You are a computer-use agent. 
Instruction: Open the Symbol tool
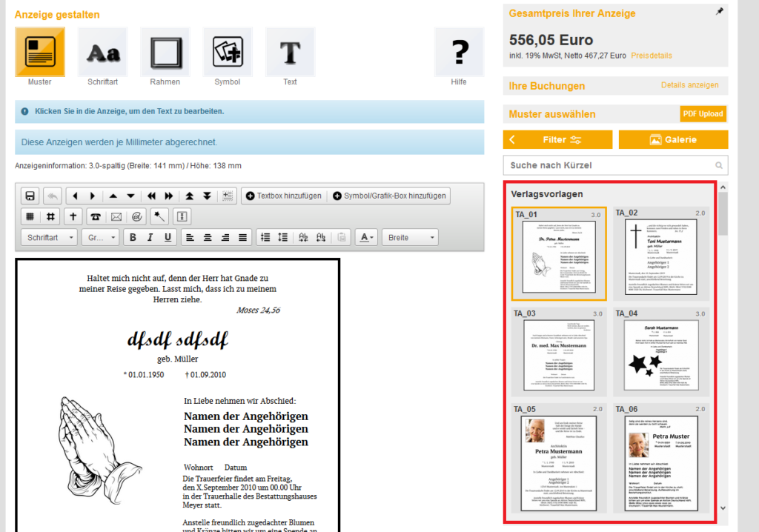(x=228, y=53)
